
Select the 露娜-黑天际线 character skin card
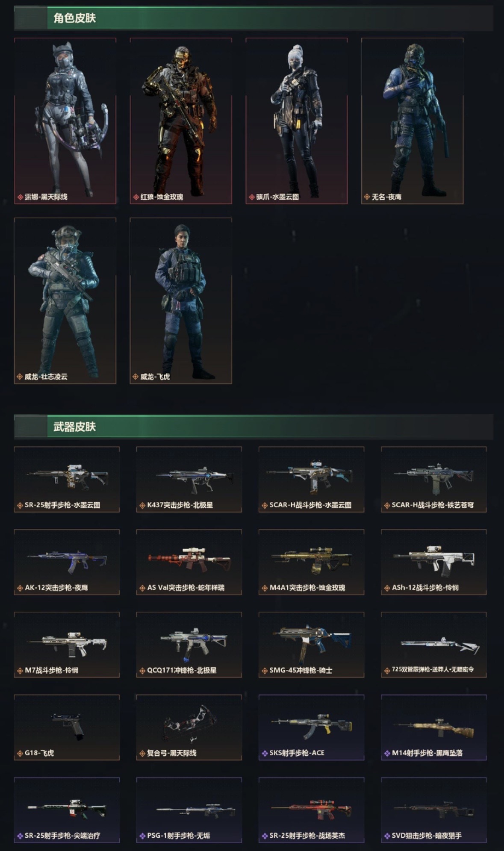[x=65, y=121]
